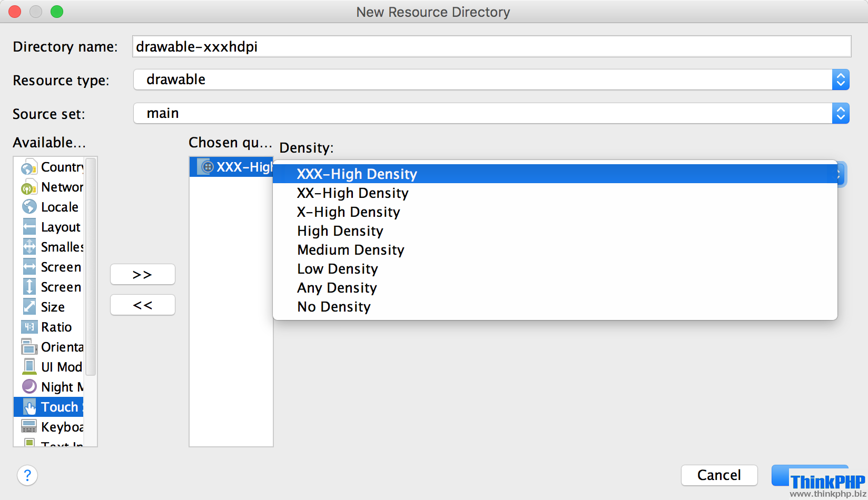The width and height of the screenshot is (868, 500).
Task: Click the Screen Height vertical arrow icon
Action: point(29,287)
